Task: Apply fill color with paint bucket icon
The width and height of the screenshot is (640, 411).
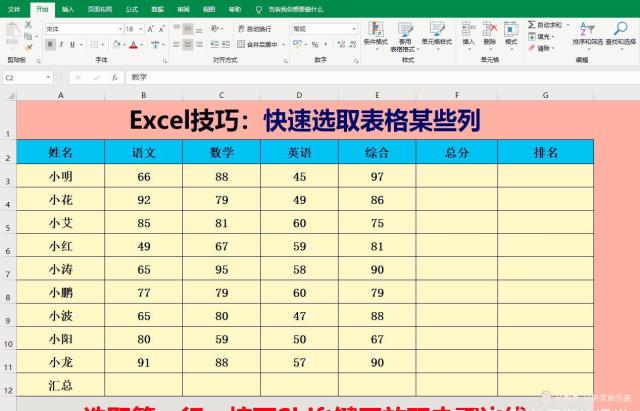Action: (117, 44)
